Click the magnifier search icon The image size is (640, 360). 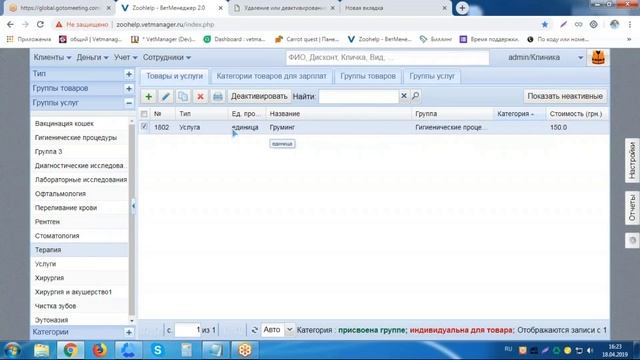tap(416, 96)
